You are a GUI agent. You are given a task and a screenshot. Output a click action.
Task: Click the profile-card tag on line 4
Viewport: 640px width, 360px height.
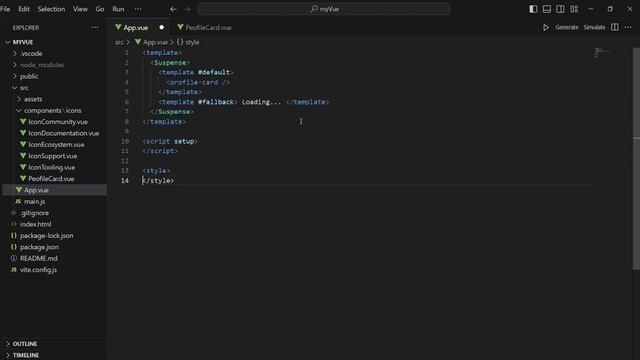pos(198,82)
